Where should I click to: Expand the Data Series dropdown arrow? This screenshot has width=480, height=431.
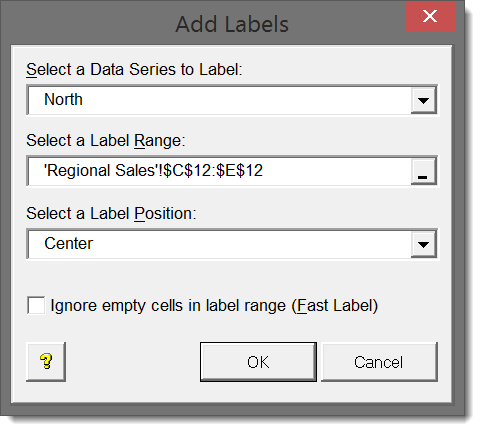tap(423, 100)
